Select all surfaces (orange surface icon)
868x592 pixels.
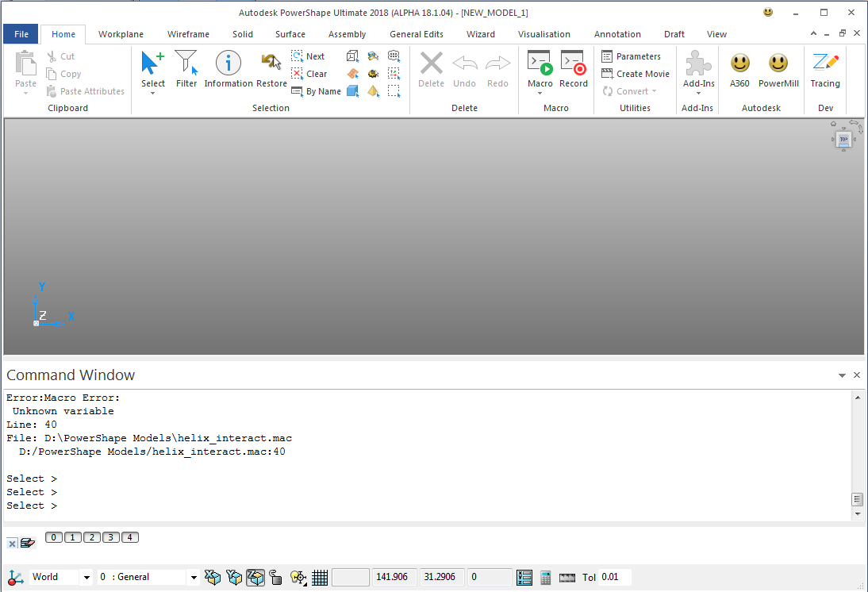tap(352, 74)
